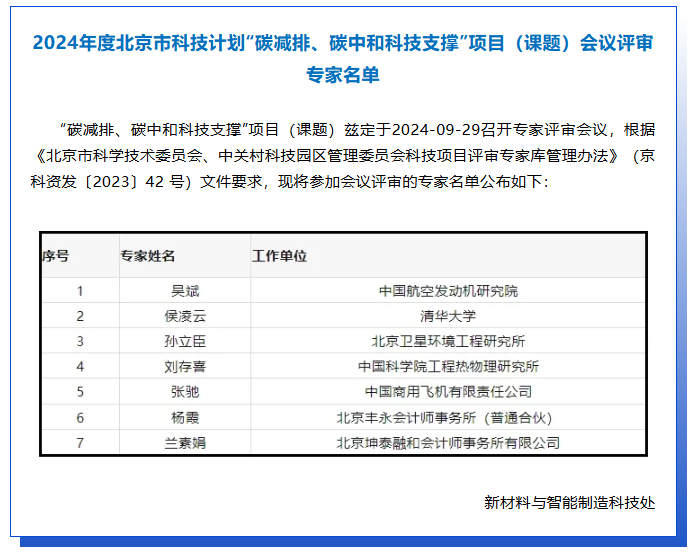Image resolution: width=697 pixels, height=557 pixels.
Task: Click the 序号 column header
Action: pos(56,256)
